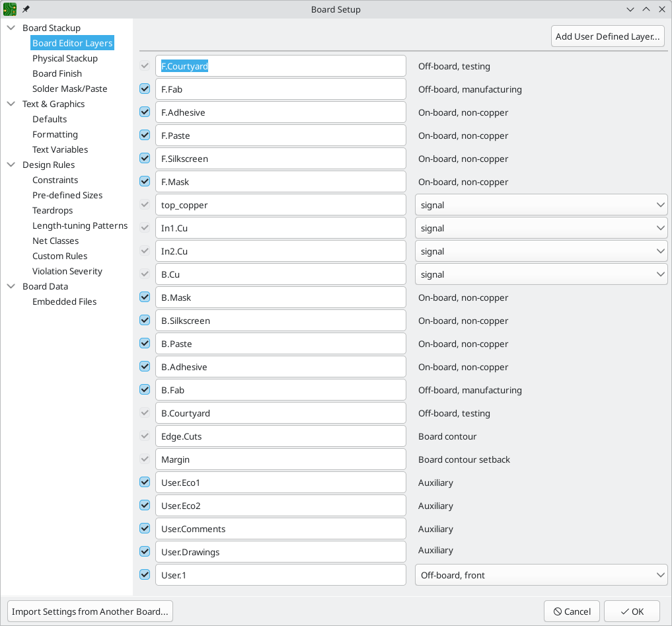Uncheck the F.Fab layer checkbox
This screenshot has height=626, width=672.
coord(145,89)
